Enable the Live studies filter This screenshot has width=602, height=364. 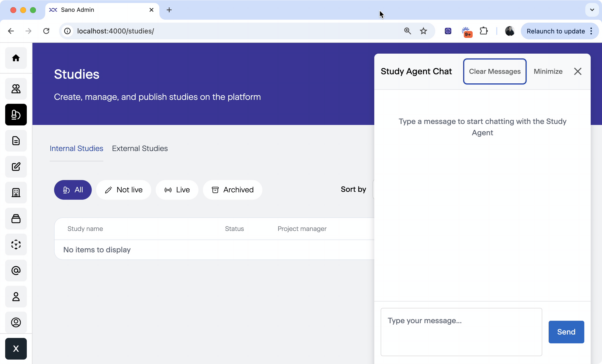pyautogui.click(x=177, y=190)
